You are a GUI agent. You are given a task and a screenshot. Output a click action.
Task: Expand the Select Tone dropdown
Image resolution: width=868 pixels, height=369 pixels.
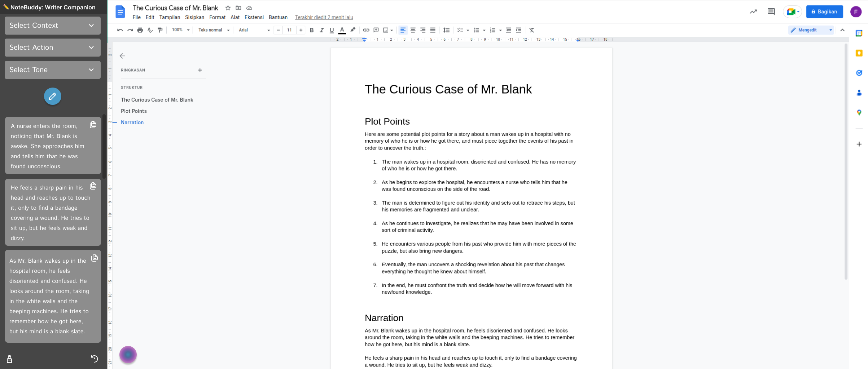click(52, 70)
